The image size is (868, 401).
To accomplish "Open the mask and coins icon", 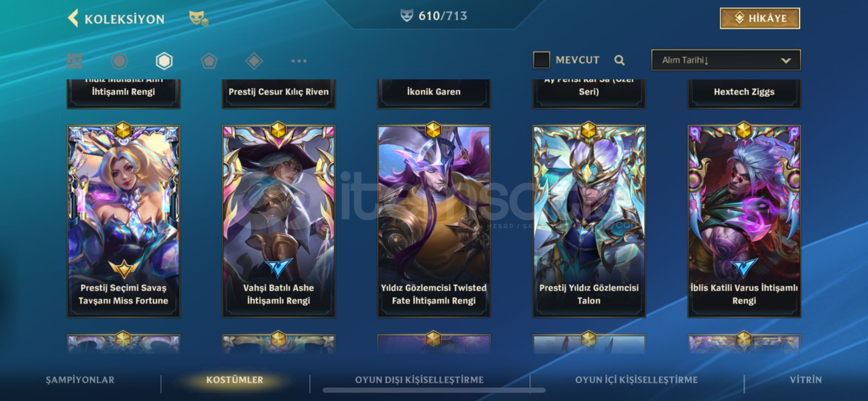I will tap(198, 19).
